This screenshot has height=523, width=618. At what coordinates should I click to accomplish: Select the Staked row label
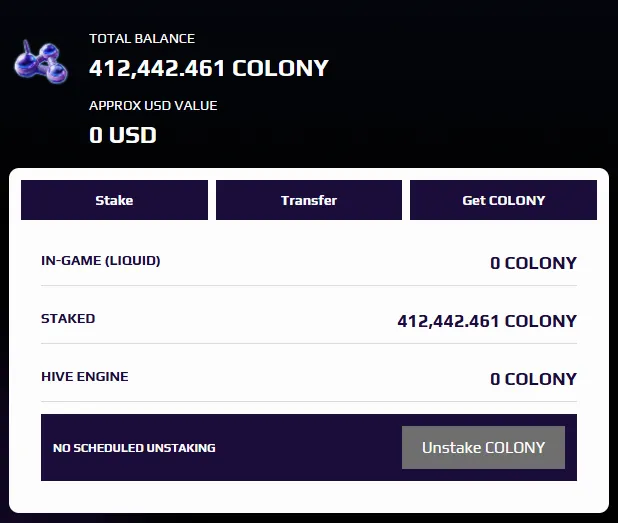tap(68, 318)
